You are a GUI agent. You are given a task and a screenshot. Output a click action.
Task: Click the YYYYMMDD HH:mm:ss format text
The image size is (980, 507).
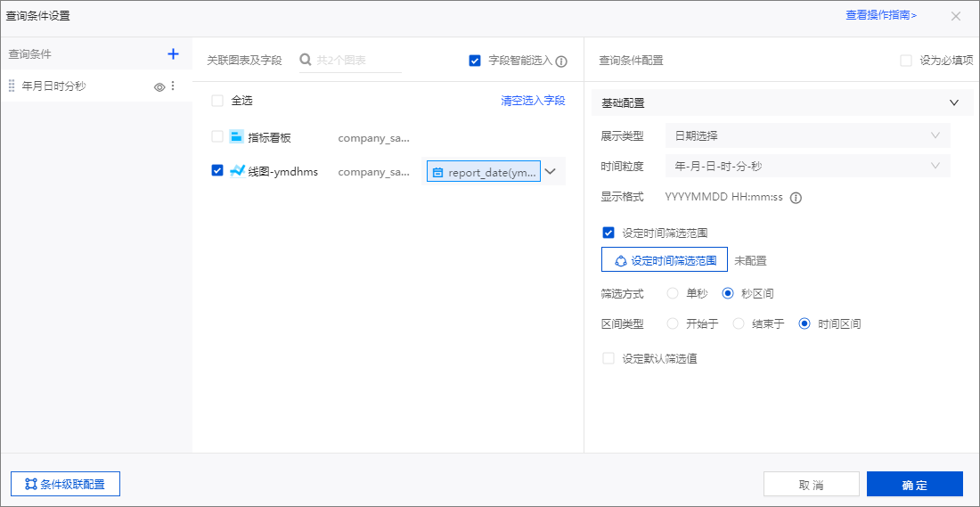[x=723, y=198]
